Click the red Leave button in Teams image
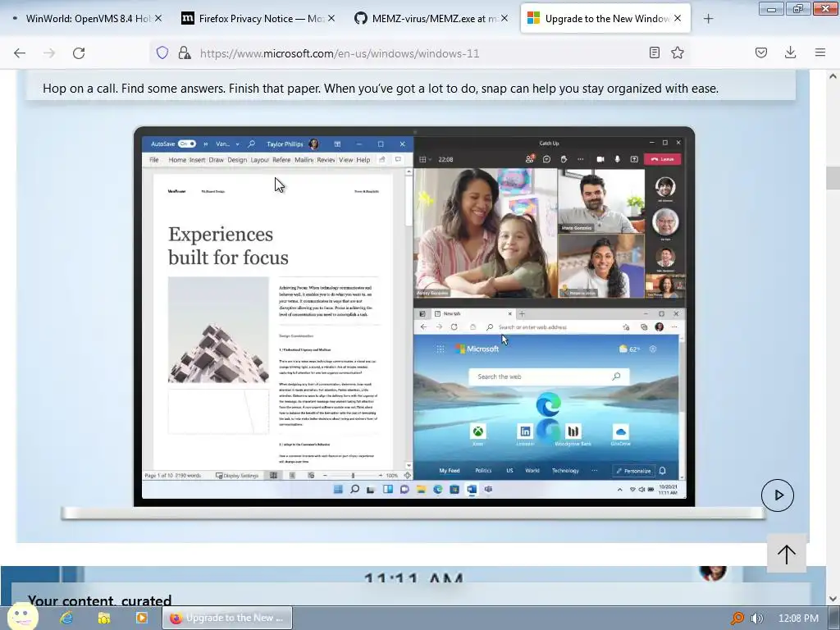The height and width of the screenshot is (630, 840). coord(663,159)
